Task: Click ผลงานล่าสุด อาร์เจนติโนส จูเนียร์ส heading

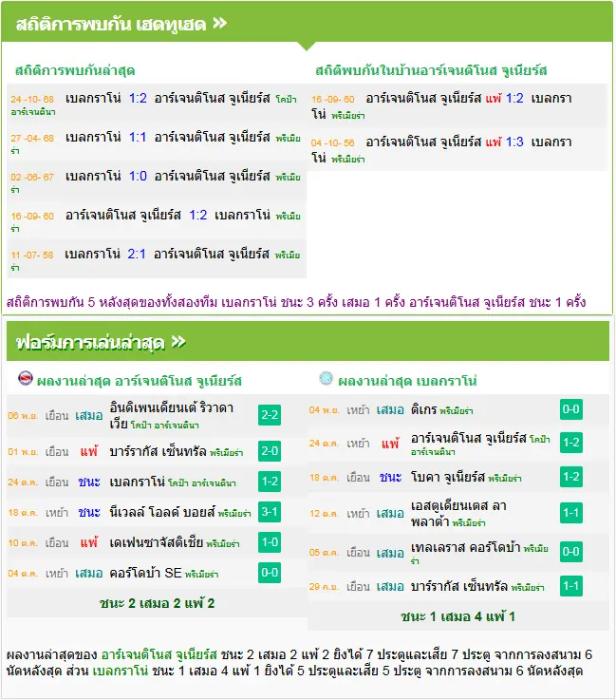Action: [x=140, y=381]
